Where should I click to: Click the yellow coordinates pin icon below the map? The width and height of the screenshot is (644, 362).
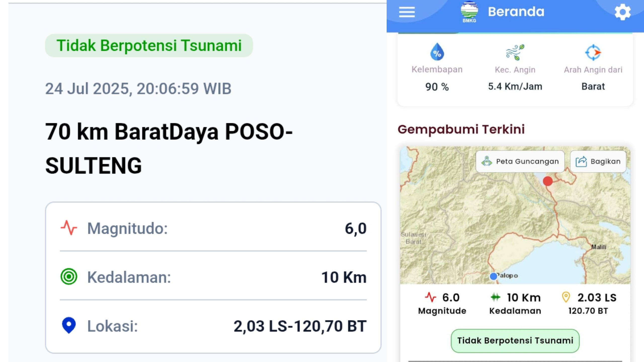pyautogui.click(x=566, y=297)
